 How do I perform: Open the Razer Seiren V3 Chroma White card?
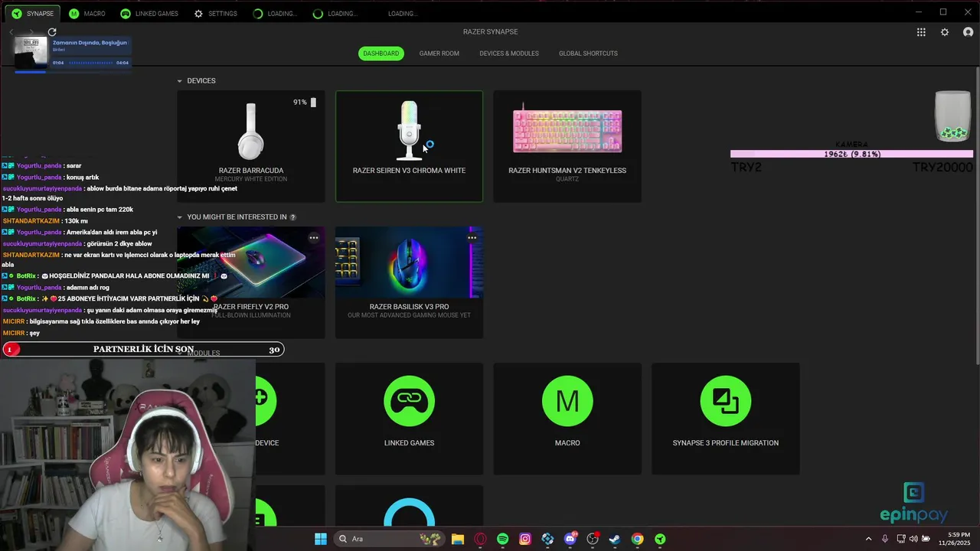409,146
